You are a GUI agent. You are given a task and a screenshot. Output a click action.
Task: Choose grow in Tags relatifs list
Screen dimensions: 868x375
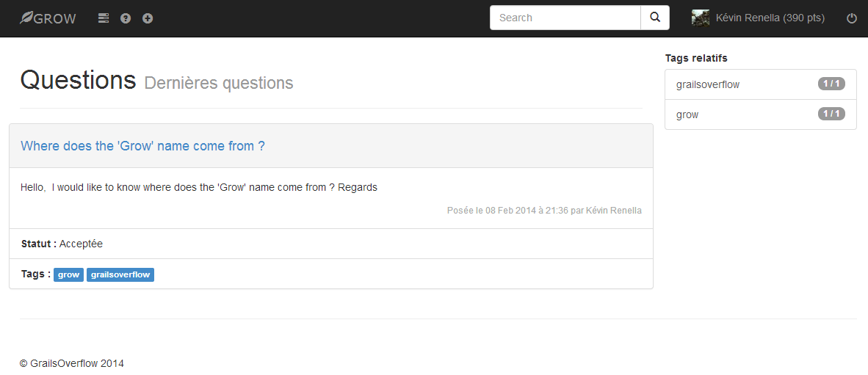click(761, 114)
